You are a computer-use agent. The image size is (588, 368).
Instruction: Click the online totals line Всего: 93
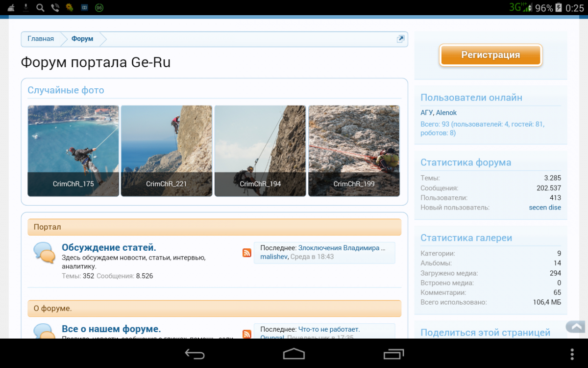click(x=482, y=129)
